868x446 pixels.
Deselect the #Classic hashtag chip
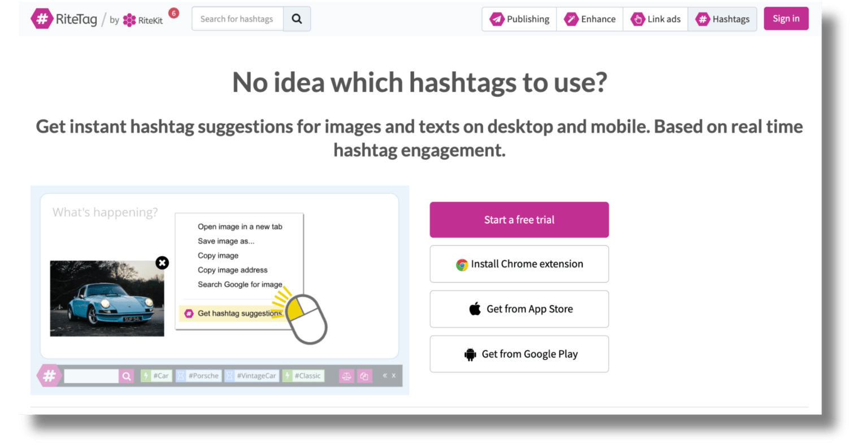(x=303, y=375)
